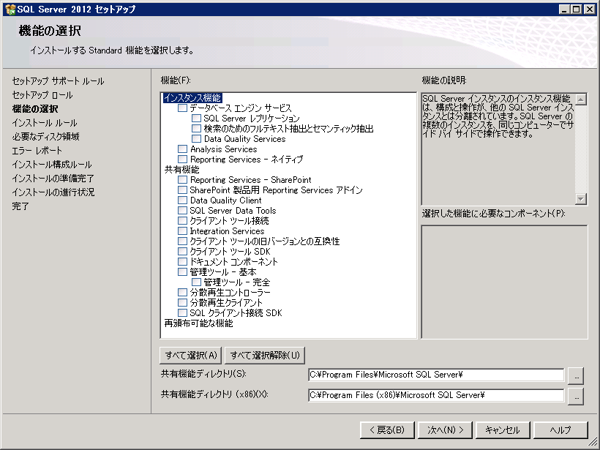Click the キャンセル button
The image size is (600, 450).
pos(503,430)
